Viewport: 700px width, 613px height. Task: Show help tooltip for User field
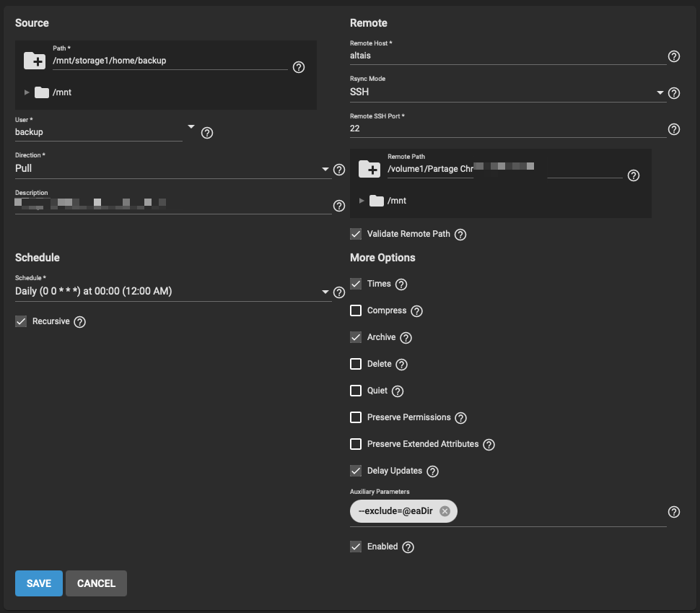(207, 133)
